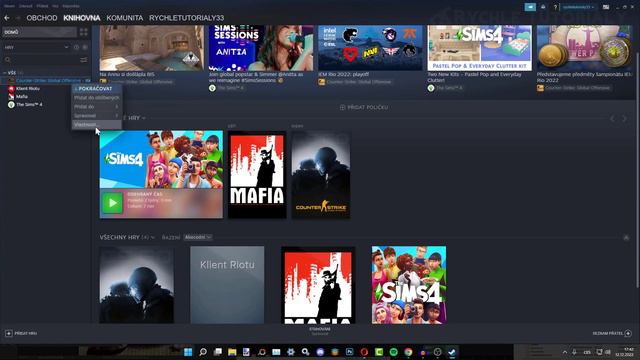Switch to Big Picture mode icon
The height and width of the screenshot is (360, 640).
606,7
